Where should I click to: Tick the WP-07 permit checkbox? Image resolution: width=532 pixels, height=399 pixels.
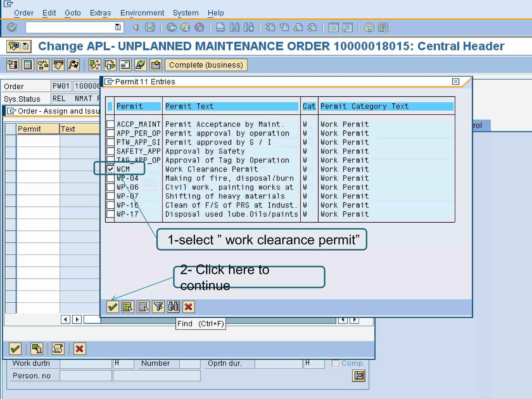(110, 196)
